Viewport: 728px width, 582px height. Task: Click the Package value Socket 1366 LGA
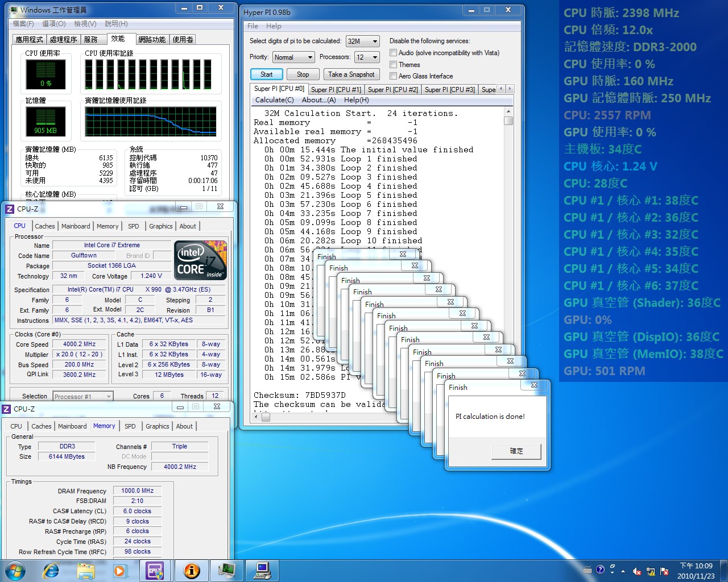(x=111, y=266)
